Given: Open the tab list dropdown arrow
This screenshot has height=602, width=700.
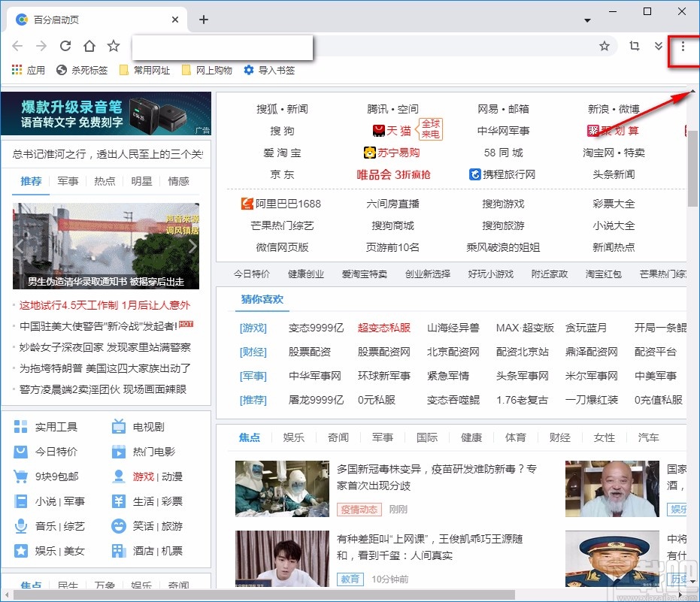Looking at the screenshot, I should pos(587,20).
